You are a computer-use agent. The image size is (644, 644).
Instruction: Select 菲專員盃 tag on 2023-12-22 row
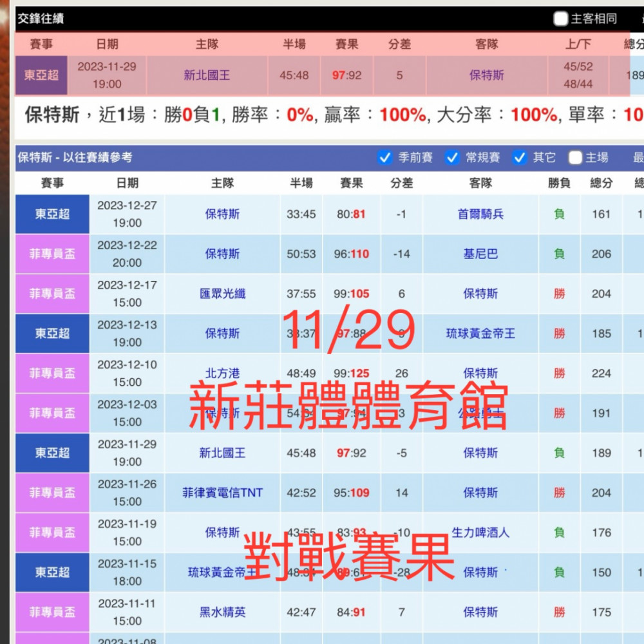[x=52, y=254]
